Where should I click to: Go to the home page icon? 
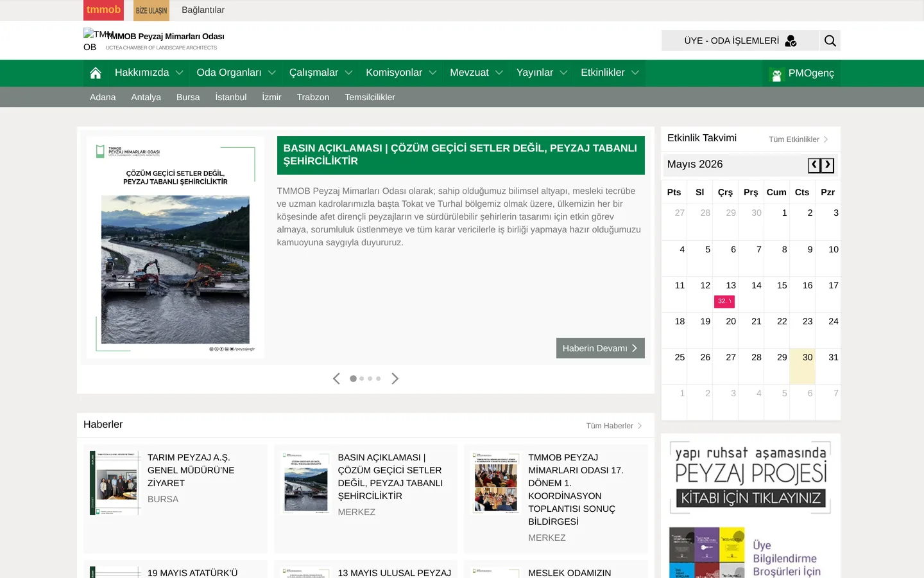[96, 73]
